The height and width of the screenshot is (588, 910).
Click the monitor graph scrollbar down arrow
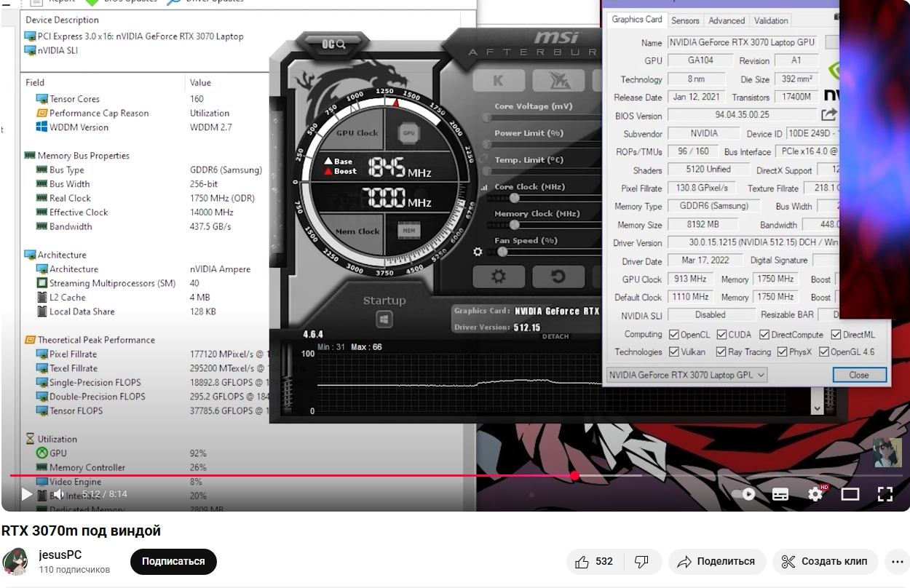pos(817,409)
